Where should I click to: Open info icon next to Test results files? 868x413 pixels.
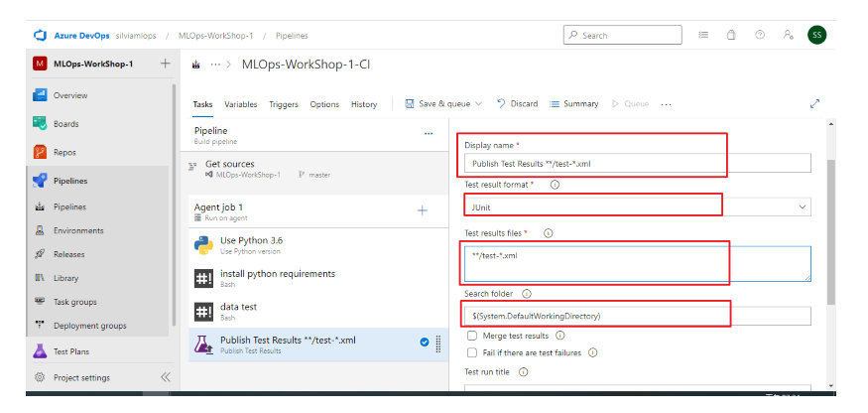click(x=548, y=233)
